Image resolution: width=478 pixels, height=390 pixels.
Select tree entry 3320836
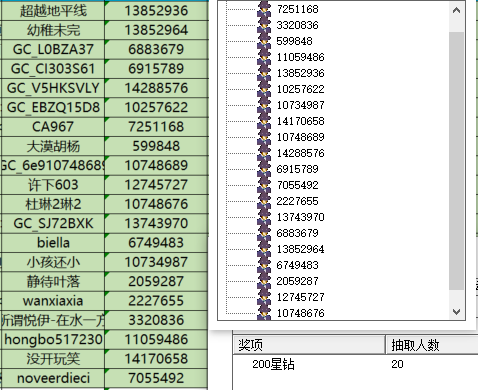point(297,25)
